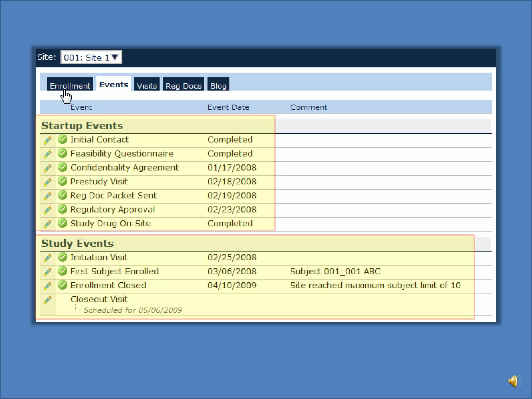Click the First Subject Enrolled event name

click(115, 271)
